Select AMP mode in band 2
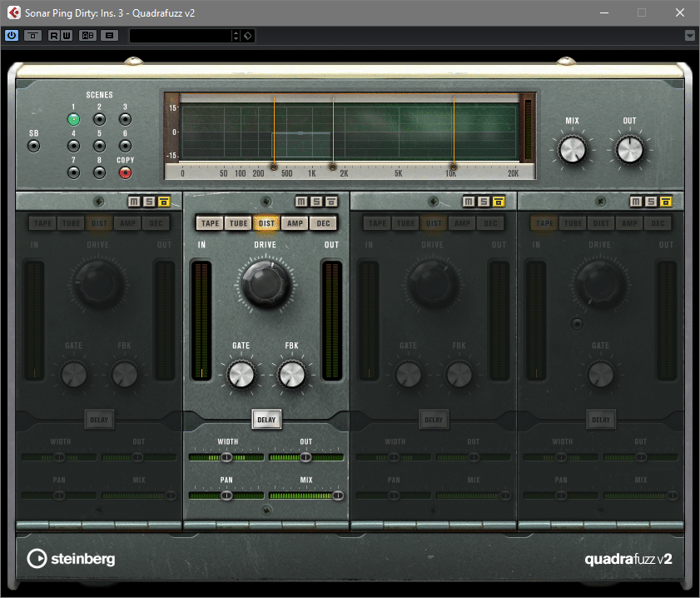Image resolution: width=700 pixels, height=598 pixels. pos(295,223)
